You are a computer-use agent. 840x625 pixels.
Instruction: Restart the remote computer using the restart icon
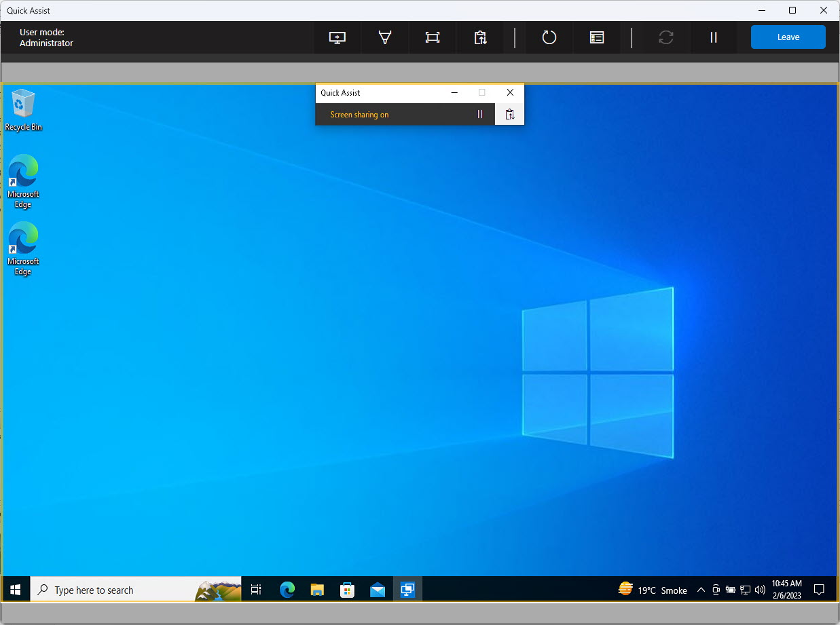[x=549, y=37]
